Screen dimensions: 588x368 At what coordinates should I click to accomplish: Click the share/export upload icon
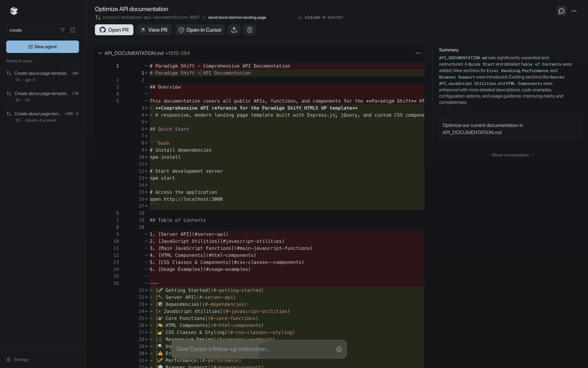coord(234,30)
